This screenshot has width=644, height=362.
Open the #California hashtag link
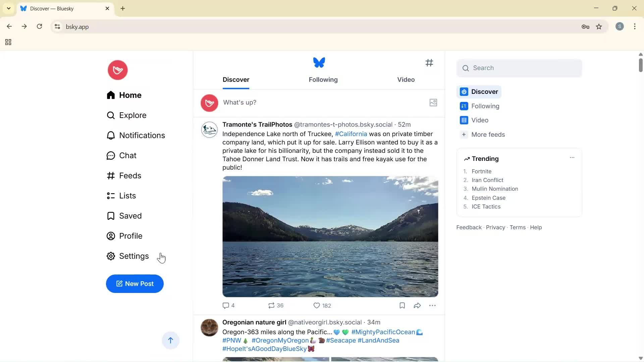(x=351, y=134)
